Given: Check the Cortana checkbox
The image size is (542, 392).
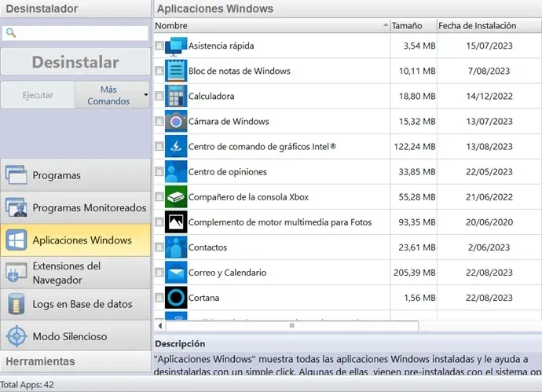Looking at the screenshot, I should [x=159, y=298].
